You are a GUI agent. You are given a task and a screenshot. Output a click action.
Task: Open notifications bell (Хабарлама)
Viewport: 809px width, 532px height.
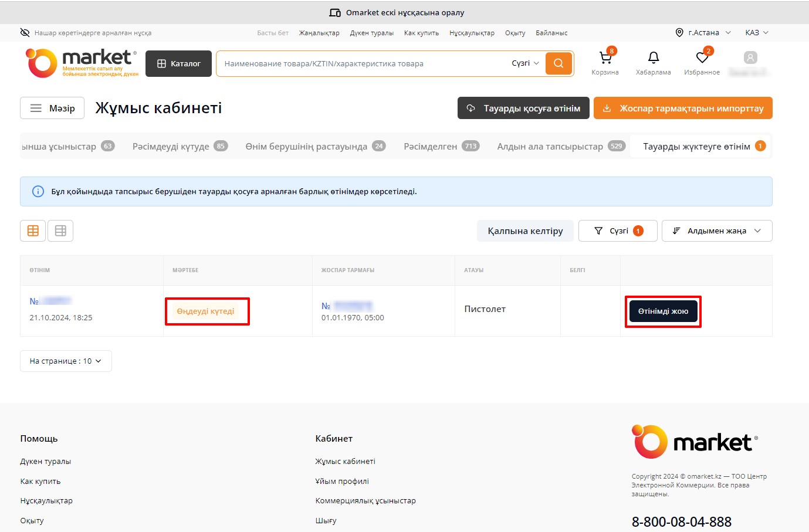tap(653, 58)
